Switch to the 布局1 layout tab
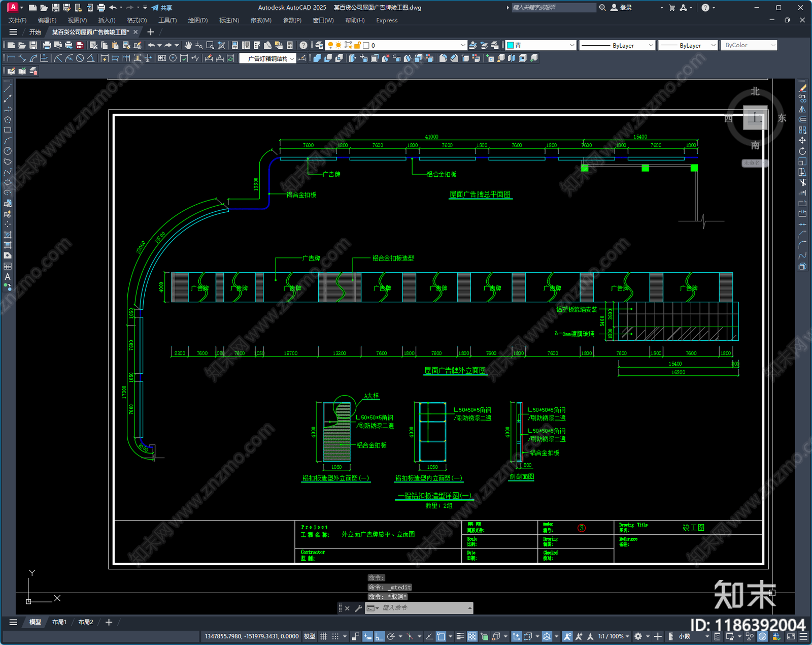 click(59, 622)
